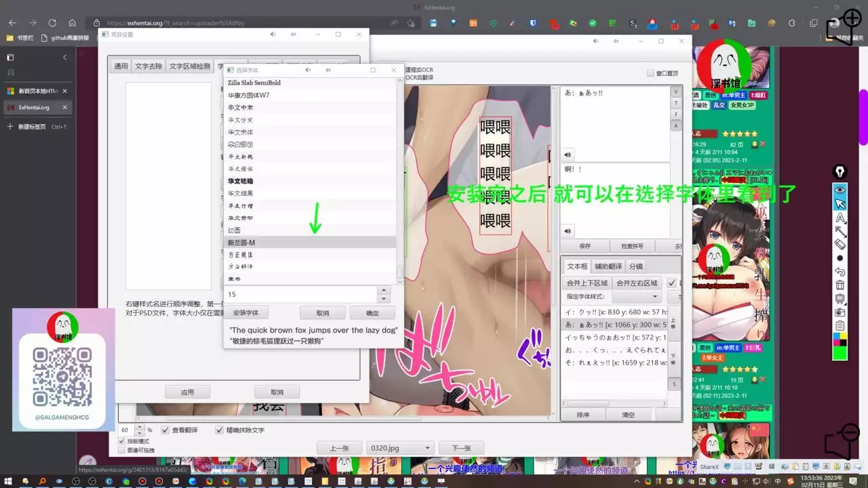Viewport: 868px width, 488px height.
Task: Open the 辅助翻译 tab
Action: pyautogui.click(x=608, y=266)
